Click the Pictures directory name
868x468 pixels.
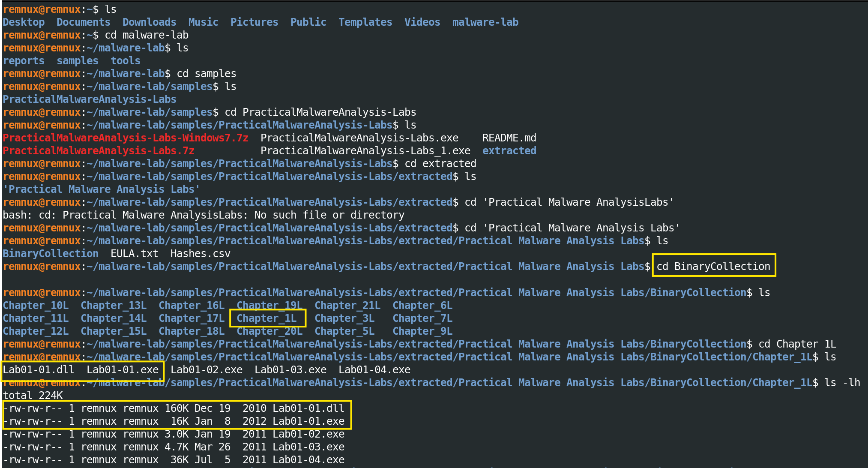pos(254,22)
